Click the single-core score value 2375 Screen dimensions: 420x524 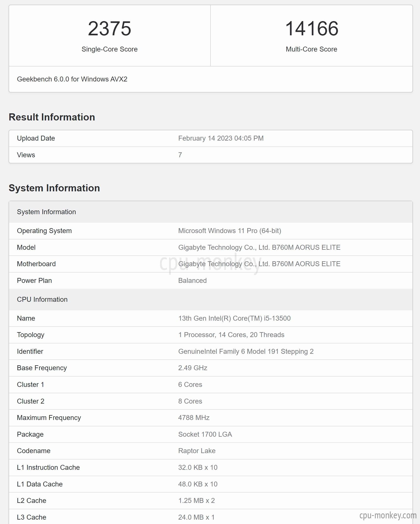pos(110,28)
